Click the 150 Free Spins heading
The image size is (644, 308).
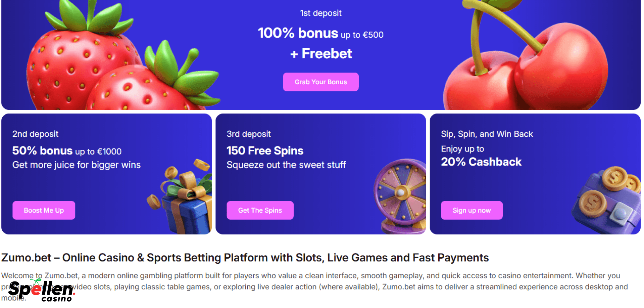coord(265,150)
